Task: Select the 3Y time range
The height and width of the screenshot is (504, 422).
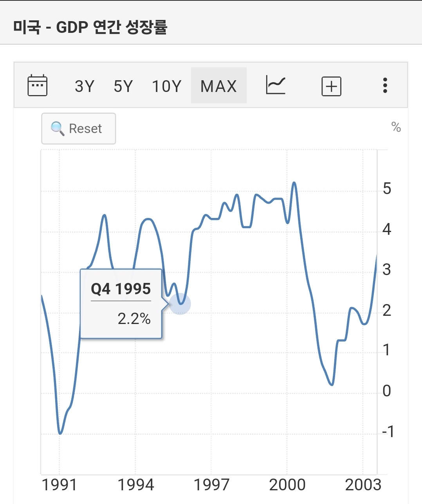Action: [x=85, y=86]
